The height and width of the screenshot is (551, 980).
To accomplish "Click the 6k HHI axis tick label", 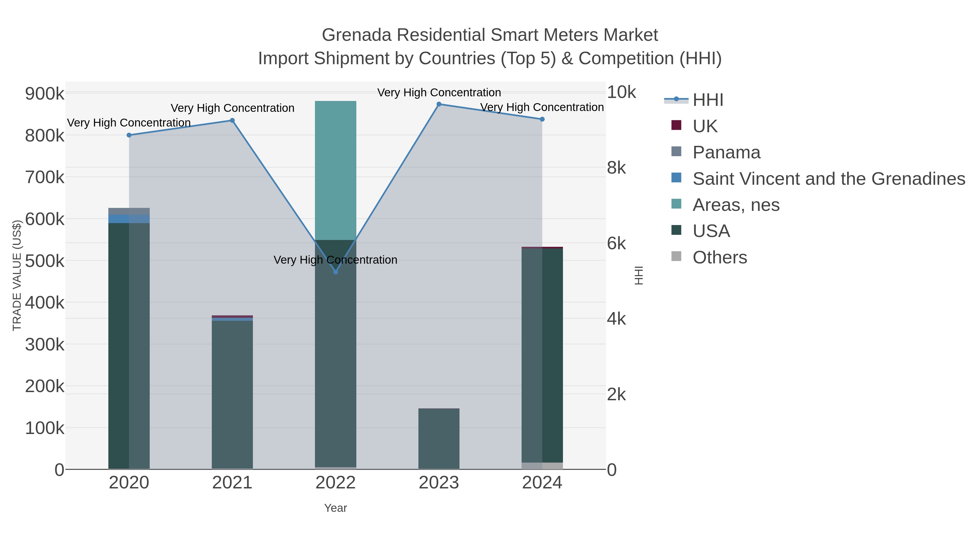I will click(x=616, y=243).
